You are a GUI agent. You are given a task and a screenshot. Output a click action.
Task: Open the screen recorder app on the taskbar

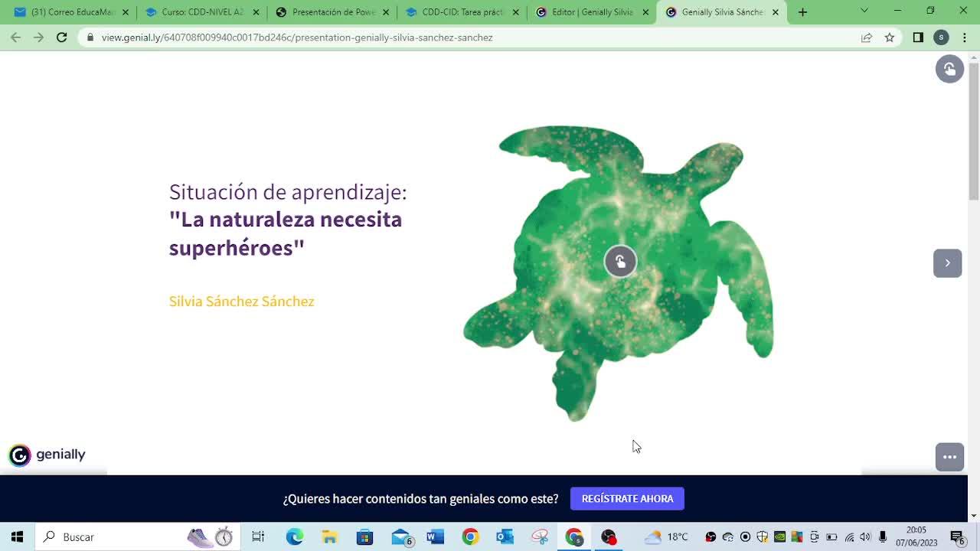coord(609,537)
